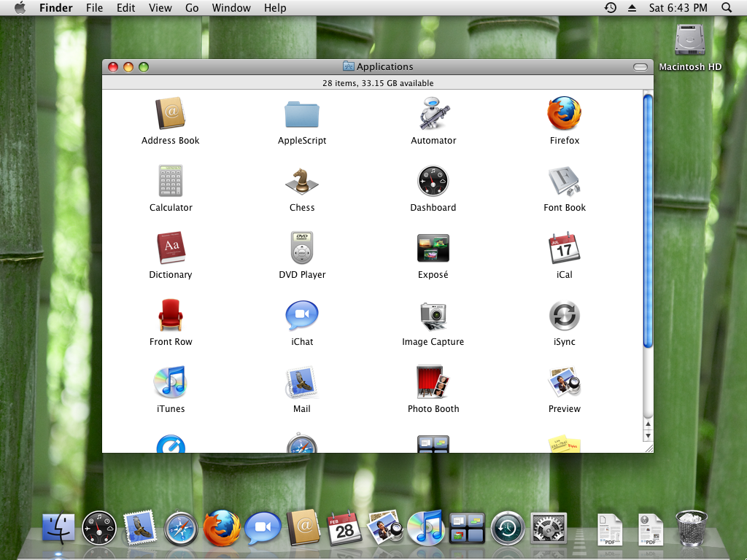Select the iSync application icon
The image size is (747, 560).
[565, 315]
